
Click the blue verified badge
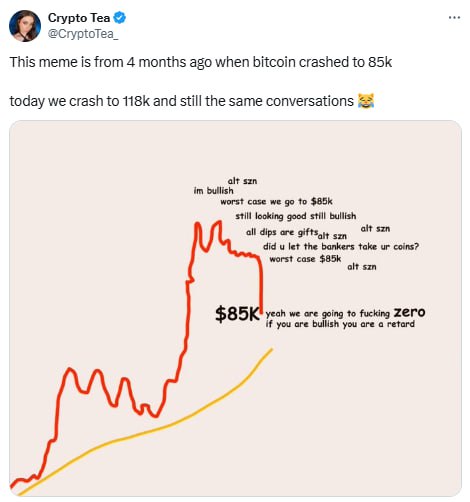120,18
